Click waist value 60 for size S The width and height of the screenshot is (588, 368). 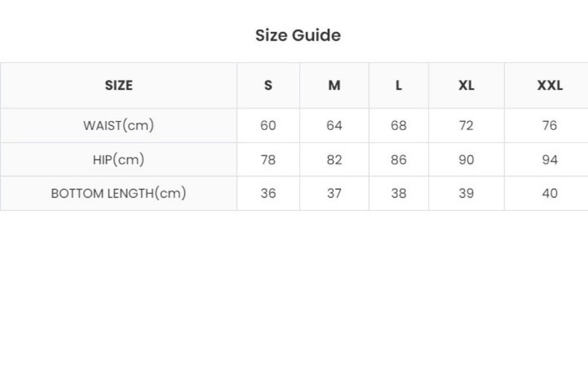[x=268, y=125]
